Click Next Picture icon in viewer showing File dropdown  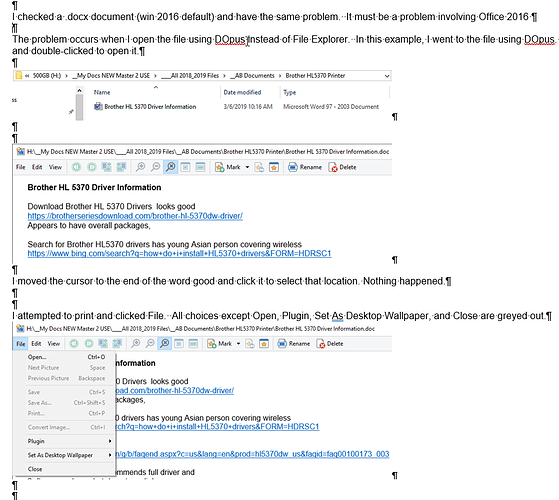pyautogui.click(x=89, y=344)
